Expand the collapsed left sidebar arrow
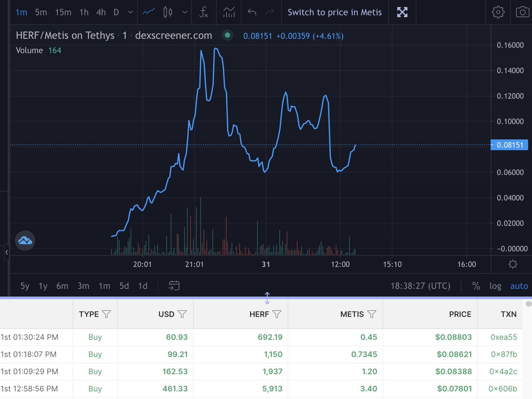532x399 pixels. (7, 253)
